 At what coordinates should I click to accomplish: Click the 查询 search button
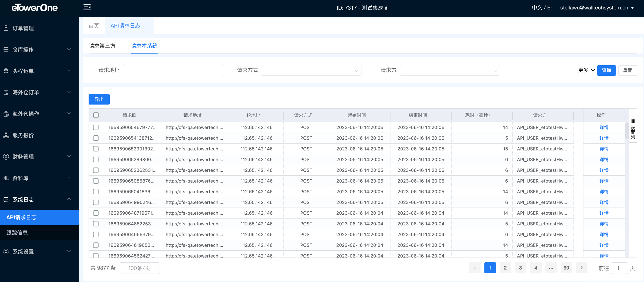coord(606,70)
